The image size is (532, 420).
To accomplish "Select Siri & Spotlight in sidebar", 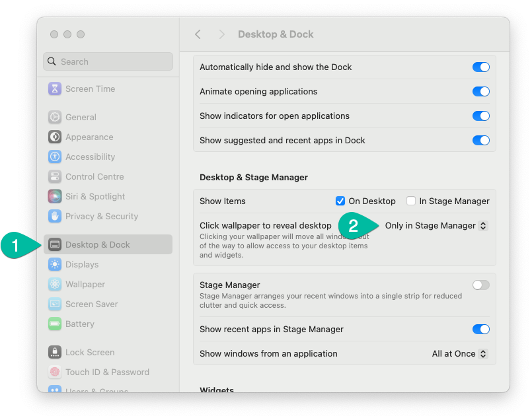I will coord(108,197).
